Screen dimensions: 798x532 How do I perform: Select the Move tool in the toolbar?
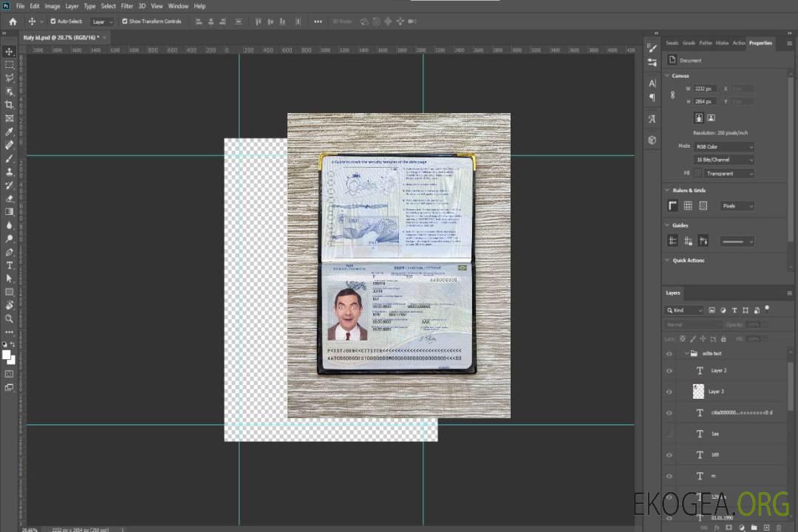click(x=10, y=52)
